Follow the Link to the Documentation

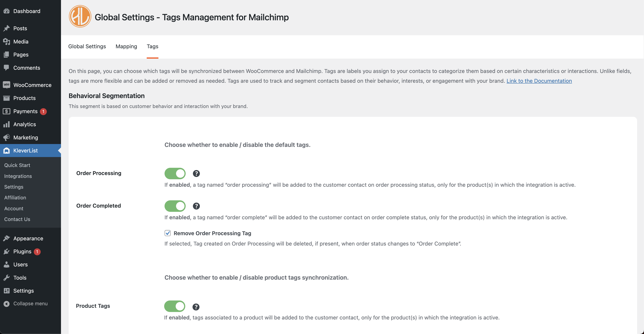coord(539,81)
